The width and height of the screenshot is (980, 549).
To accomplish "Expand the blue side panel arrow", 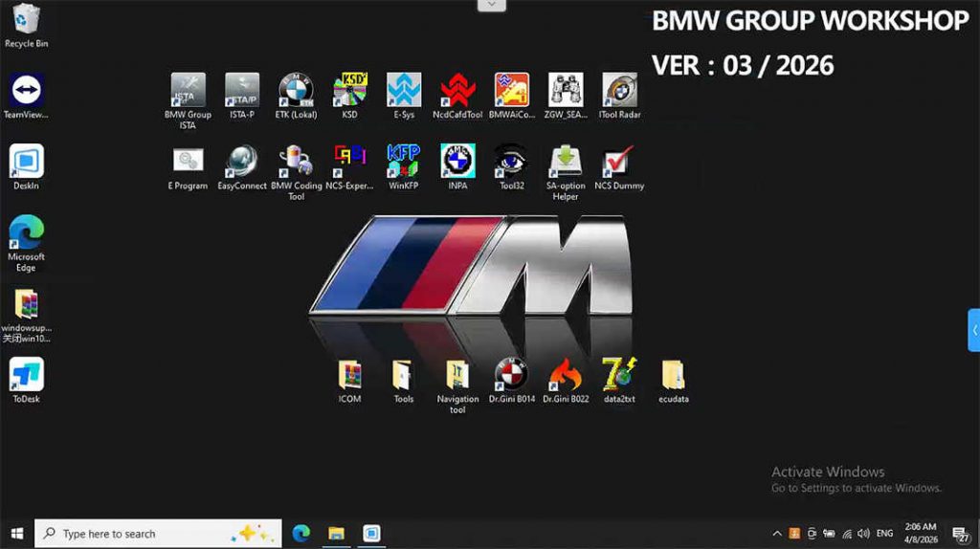I will [973, 330].
